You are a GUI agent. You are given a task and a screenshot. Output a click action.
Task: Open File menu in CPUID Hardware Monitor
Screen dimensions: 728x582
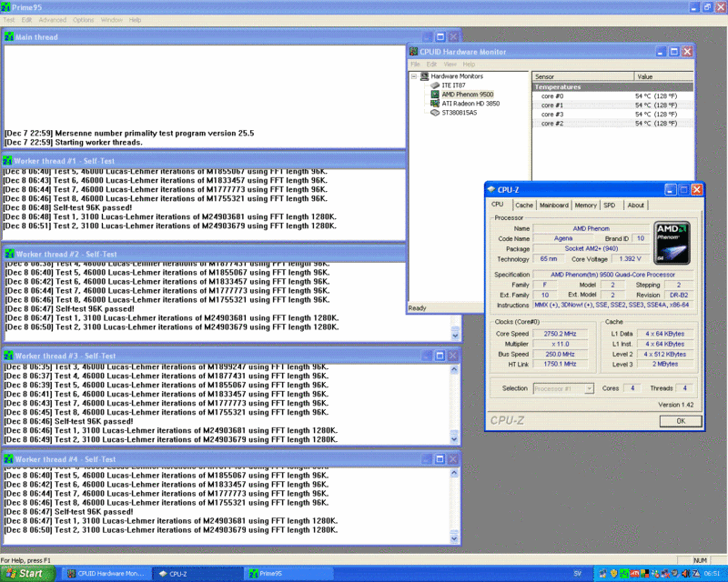(x=415, y=65)
